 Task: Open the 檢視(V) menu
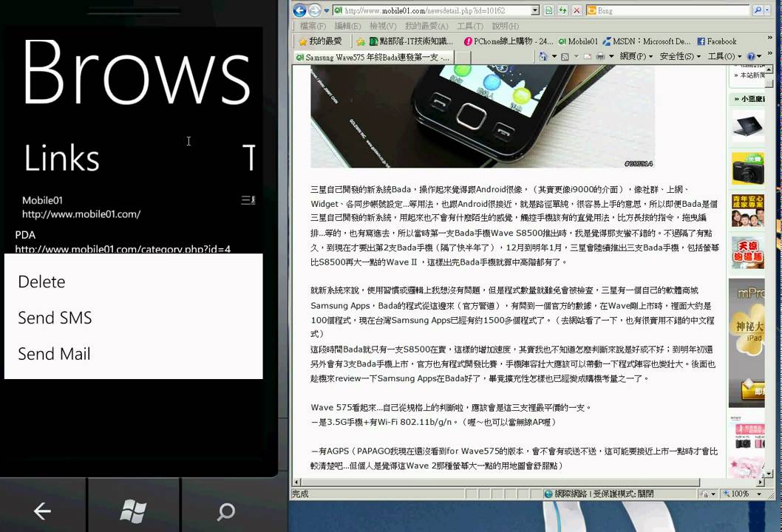(x=383, y=26)
